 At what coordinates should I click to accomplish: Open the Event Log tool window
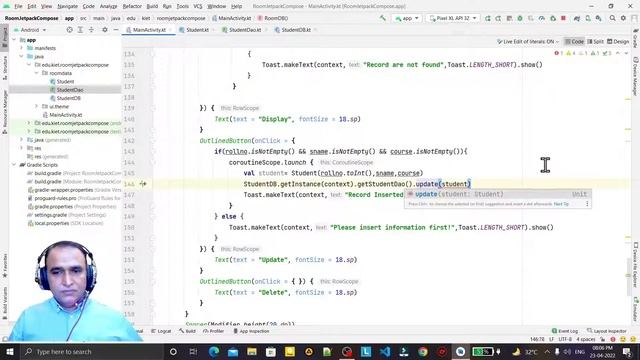[x=564, y=331]
